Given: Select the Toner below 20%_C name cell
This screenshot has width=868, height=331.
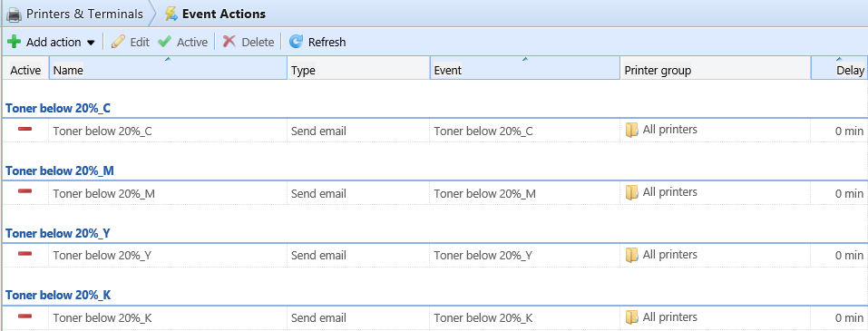Looking at the screenshot, I should pyautogui.click(x=169, y=131).
